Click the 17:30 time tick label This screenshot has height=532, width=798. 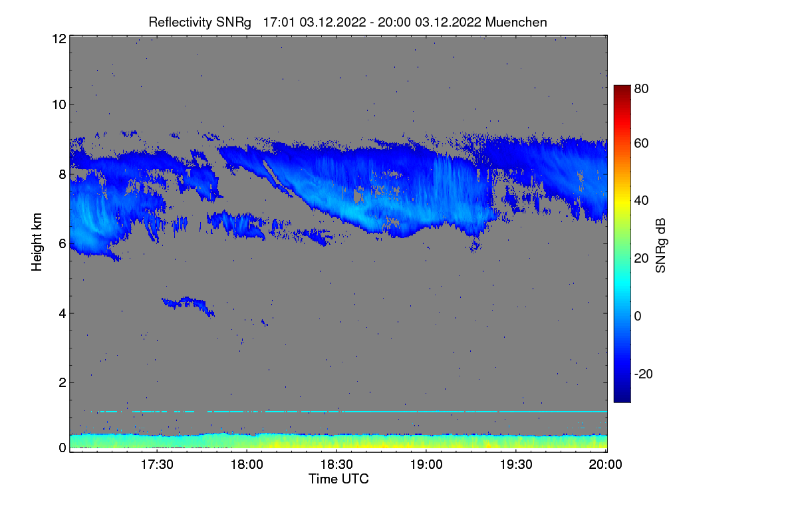(x=158, y=465)
